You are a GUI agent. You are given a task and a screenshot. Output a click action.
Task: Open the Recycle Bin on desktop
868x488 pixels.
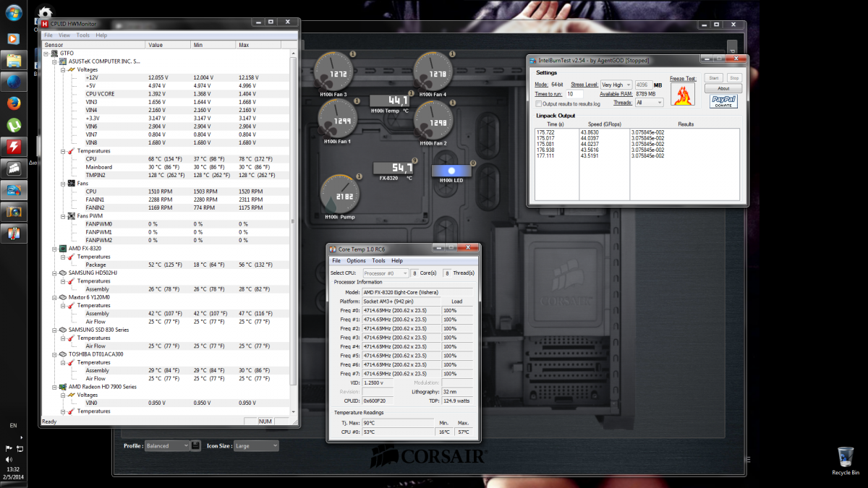[845, 461]
